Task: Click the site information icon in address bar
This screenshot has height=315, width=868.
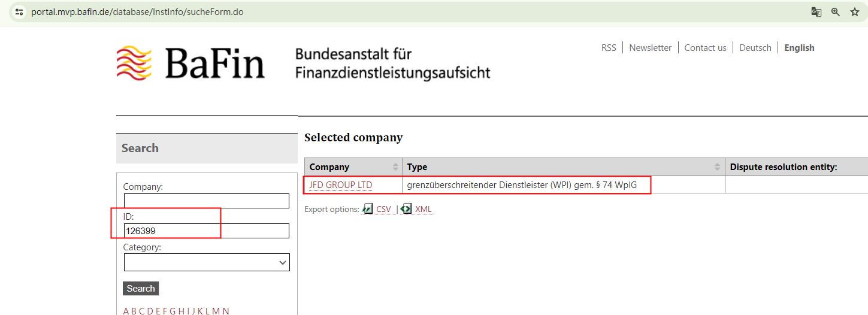Action: [x=19, y=12]
